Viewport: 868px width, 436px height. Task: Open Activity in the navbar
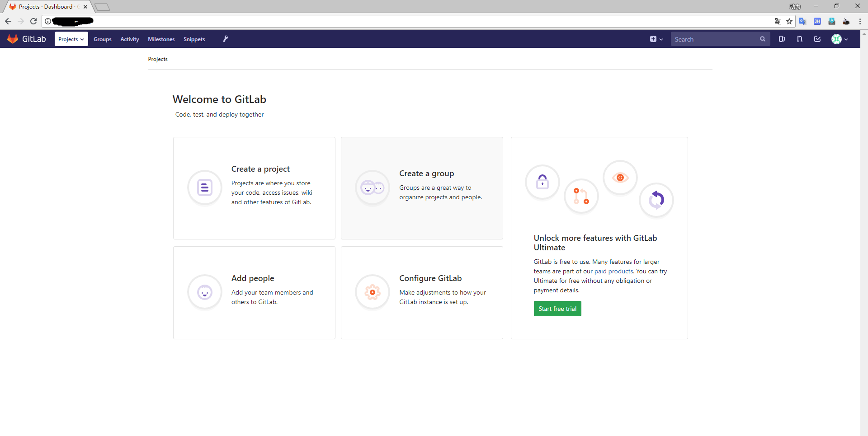coord(130,39)
